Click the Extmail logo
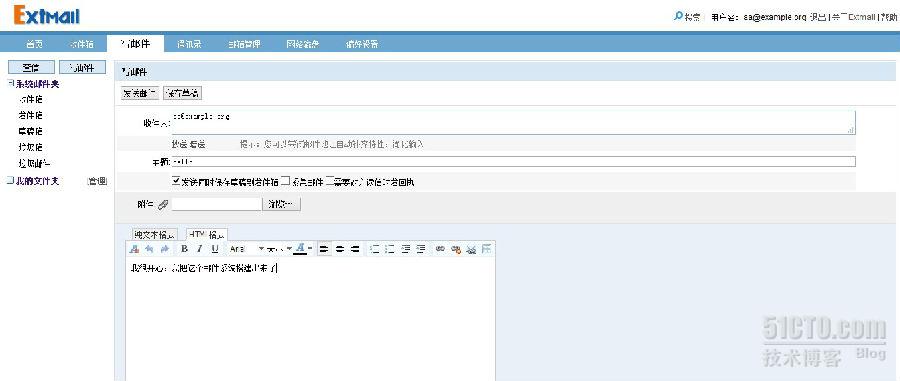 [47, 15]
